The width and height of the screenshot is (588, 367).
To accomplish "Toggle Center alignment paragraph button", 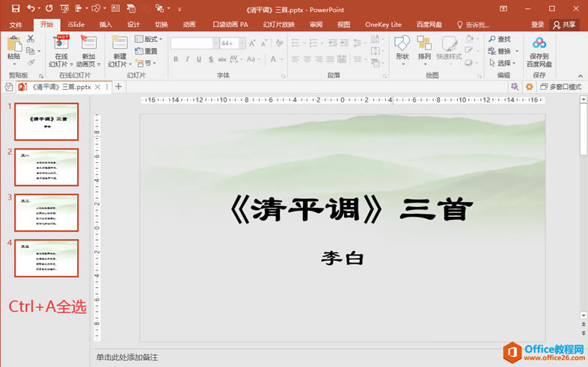I will 307,59.
